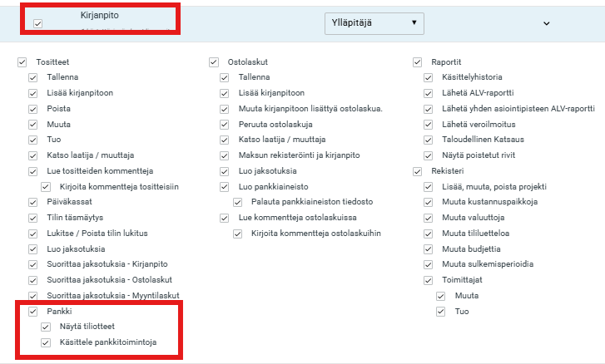The height and width of the screenshot is (364, 605).
Task: Uncheck the Kirjanpito checkbox in header
Action: click(x=37, y=24)
